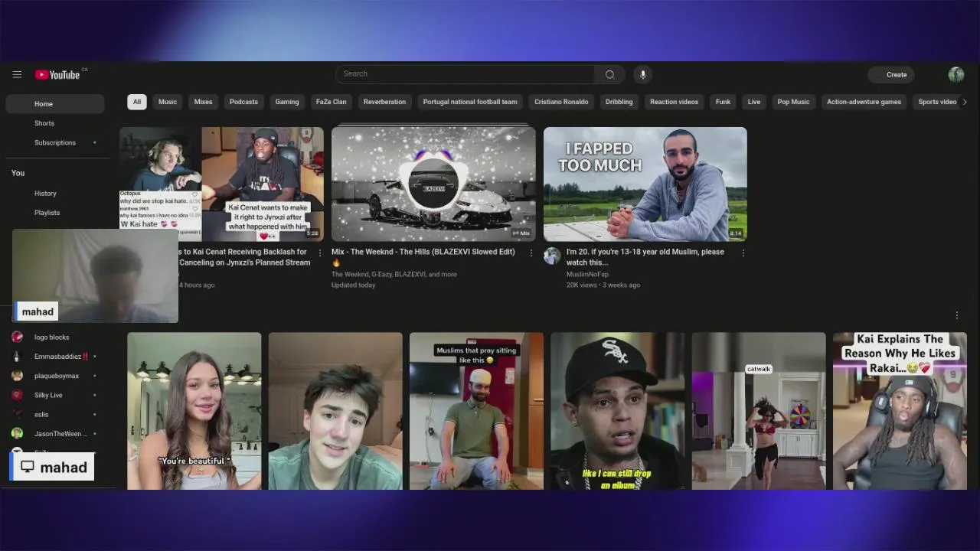The height and width of the screenshot is (551, 980).
Task: Open "You're beautiful" Short thumbnail
Action: pyautogui.click(x=194, y=411)
